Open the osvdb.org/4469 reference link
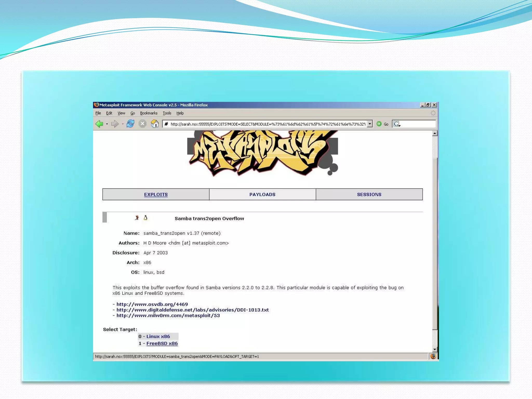Viewport: 532px width, 399px height. (x=152, y=304)
